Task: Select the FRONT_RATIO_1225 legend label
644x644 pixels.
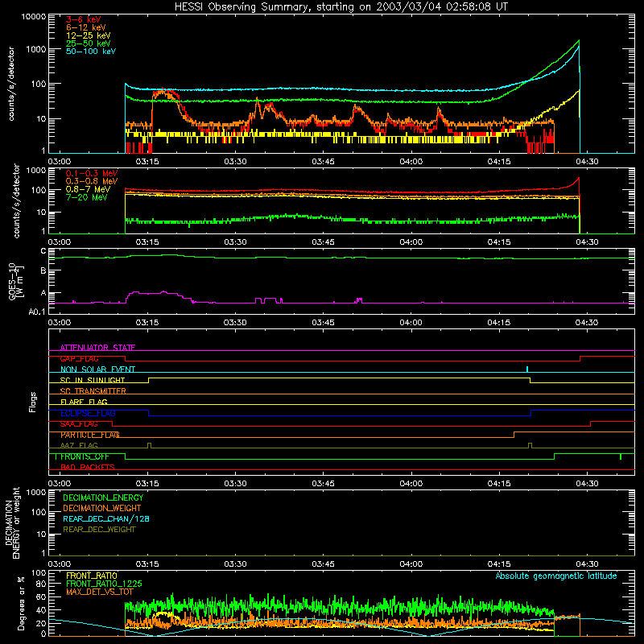Action: 104,584
